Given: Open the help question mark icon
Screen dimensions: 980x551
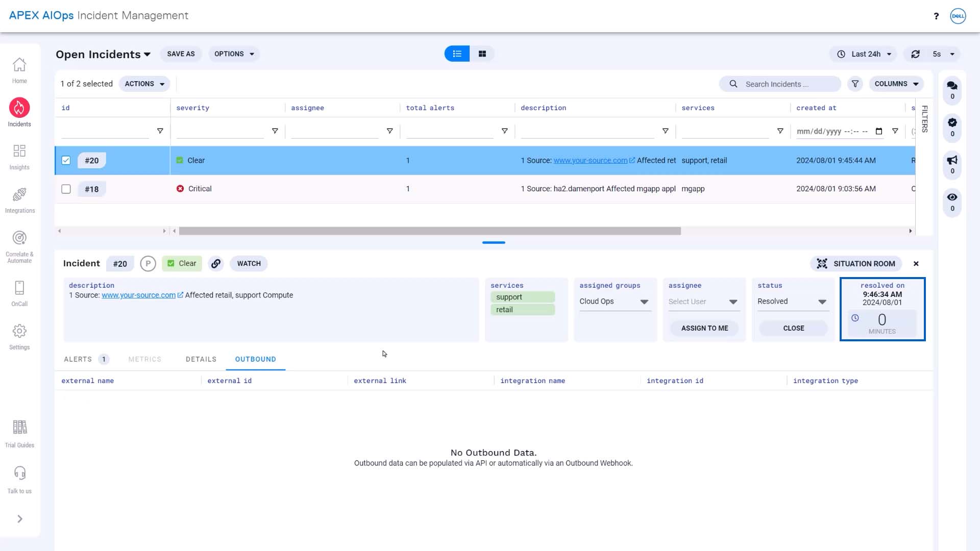Looking at the screenshot, I should pos(936,16).
